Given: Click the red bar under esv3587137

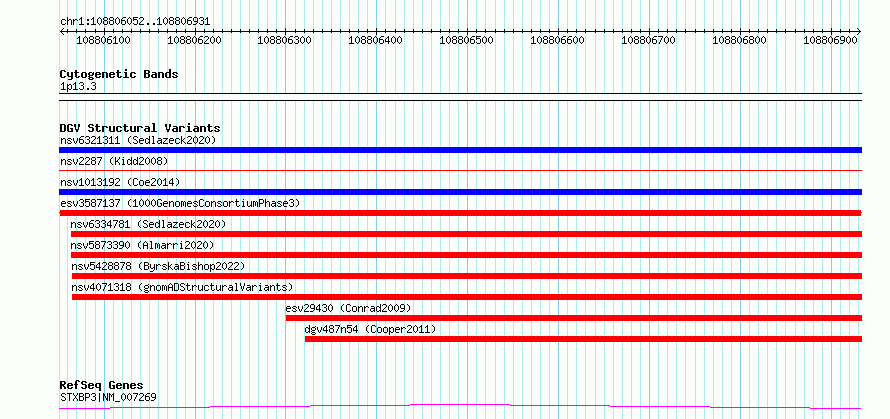Looking at the screenshot, I should (x=461, y=213).
